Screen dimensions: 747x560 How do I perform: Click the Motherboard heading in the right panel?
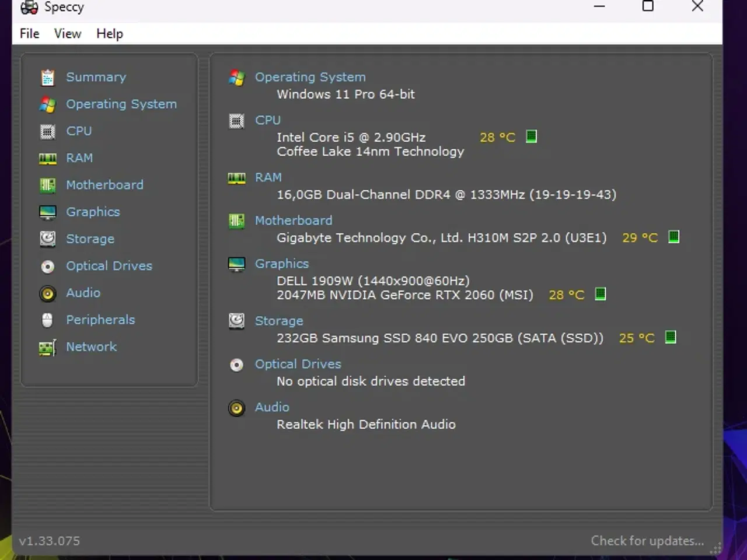(x=294, y=220)
